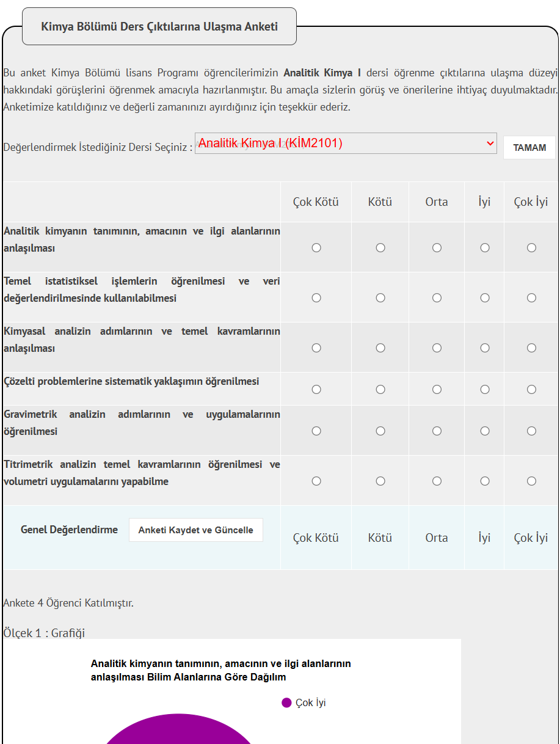Select Orta for Titrimetrik analizin row
This screenshot has width=560, height=744.
pos(437,481)
